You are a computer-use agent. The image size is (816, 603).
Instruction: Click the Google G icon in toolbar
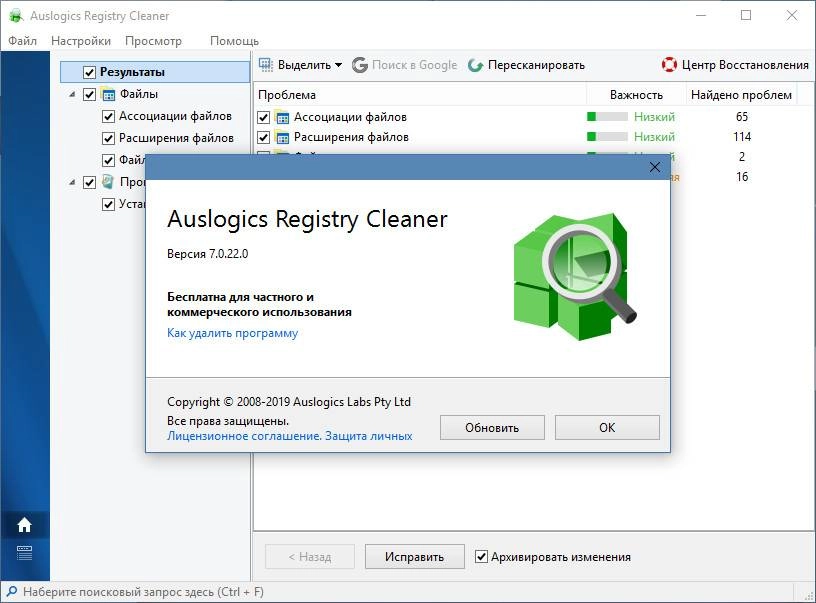point(360,65)
